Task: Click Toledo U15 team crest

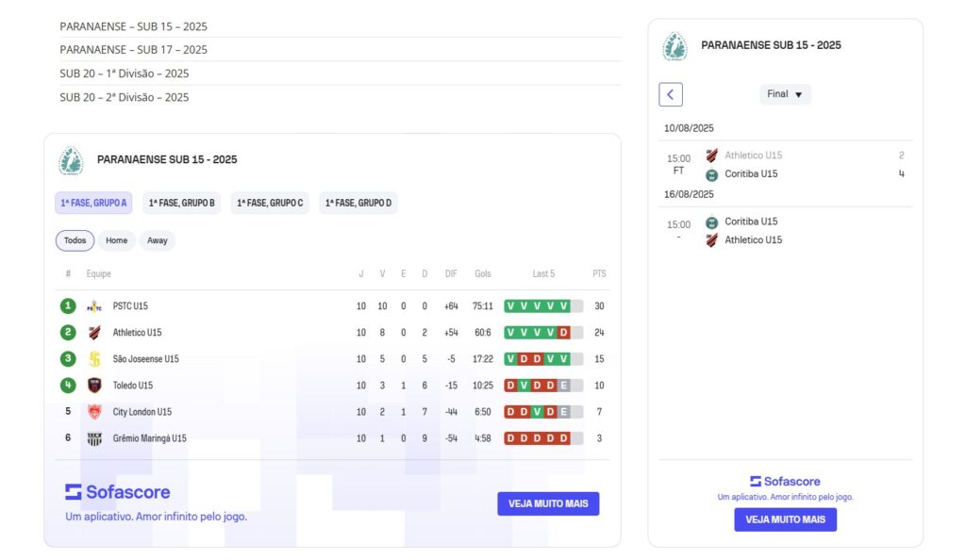Action: click(94, 386)
